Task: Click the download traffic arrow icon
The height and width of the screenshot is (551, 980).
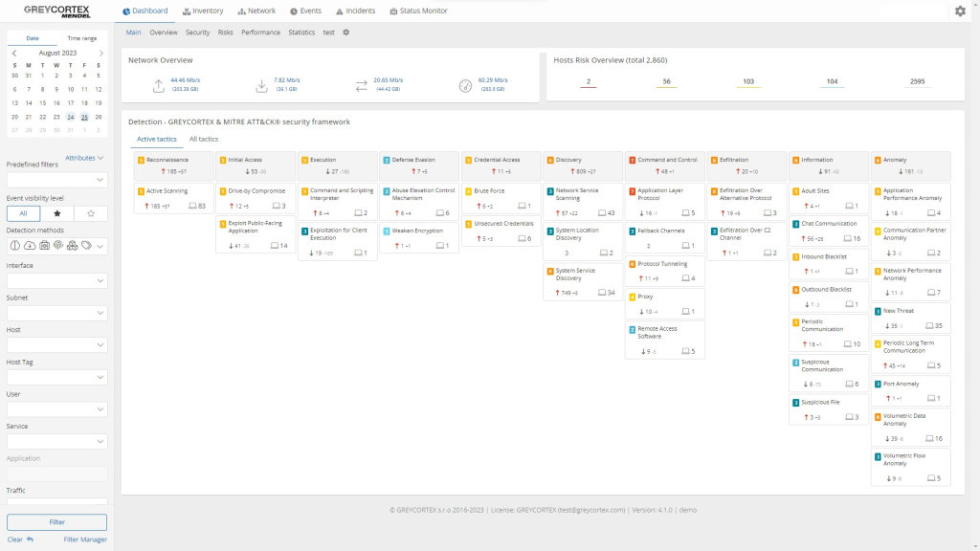Action: (x=261, y=86)
